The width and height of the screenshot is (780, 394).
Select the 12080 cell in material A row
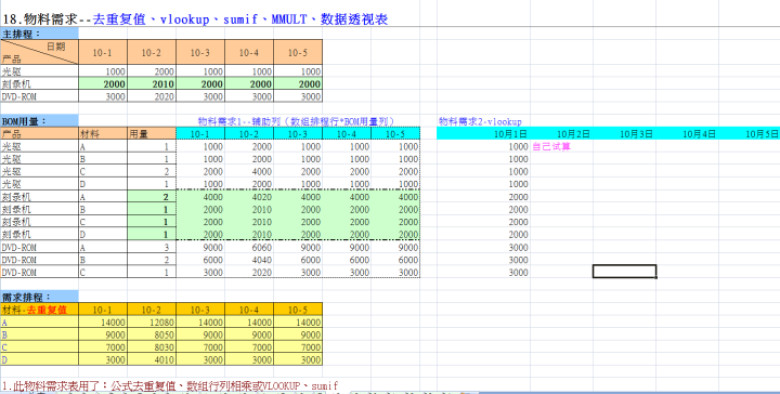(151, 322)
